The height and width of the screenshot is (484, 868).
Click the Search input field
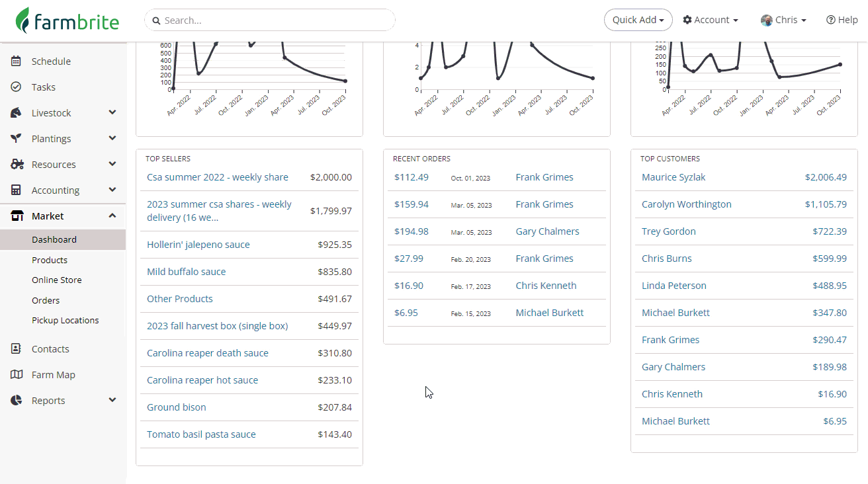pos(270,20)
